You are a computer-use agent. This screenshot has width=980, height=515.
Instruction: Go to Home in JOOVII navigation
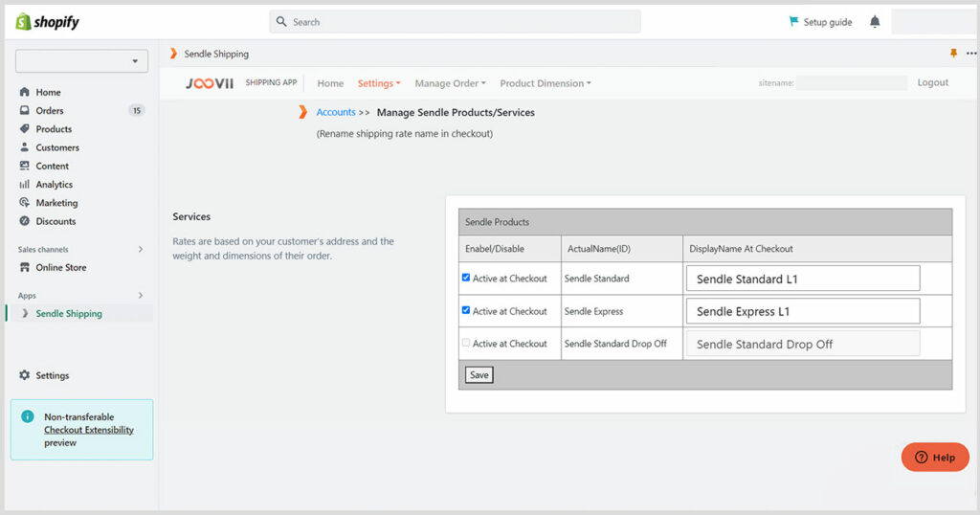[330, 83]
